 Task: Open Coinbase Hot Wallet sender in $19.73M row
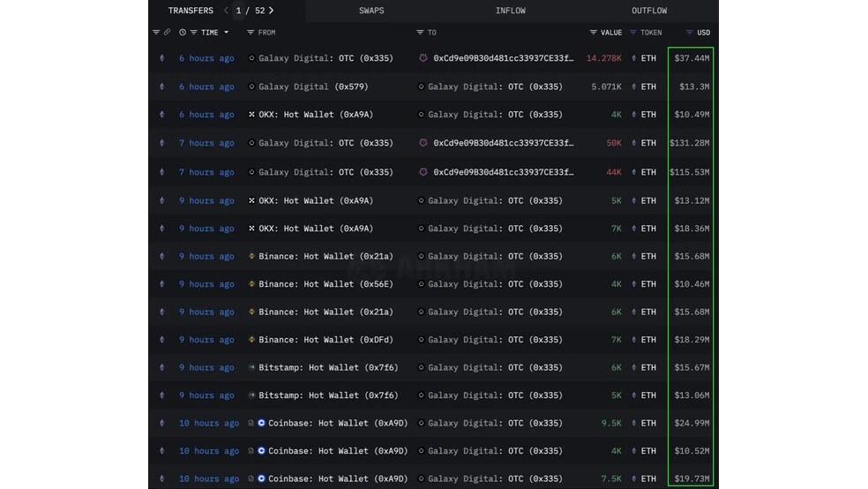tap(338, 478)
